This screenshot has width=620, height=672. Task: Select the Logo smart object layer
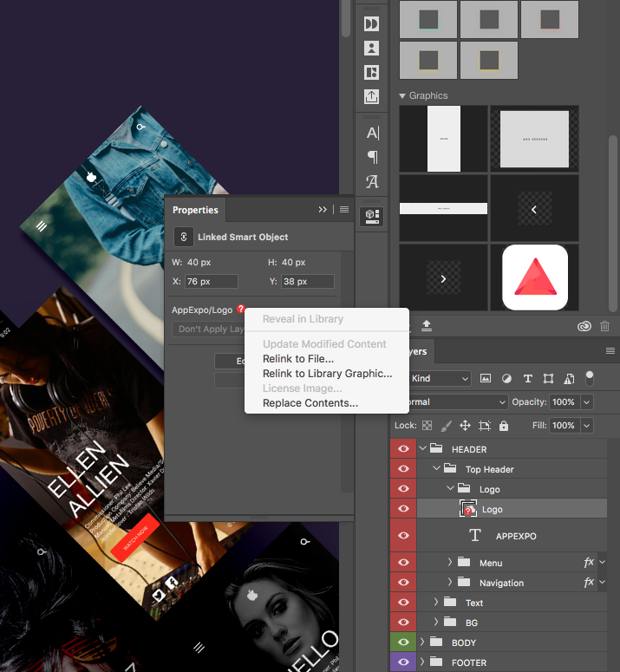[x=512, y=509]
